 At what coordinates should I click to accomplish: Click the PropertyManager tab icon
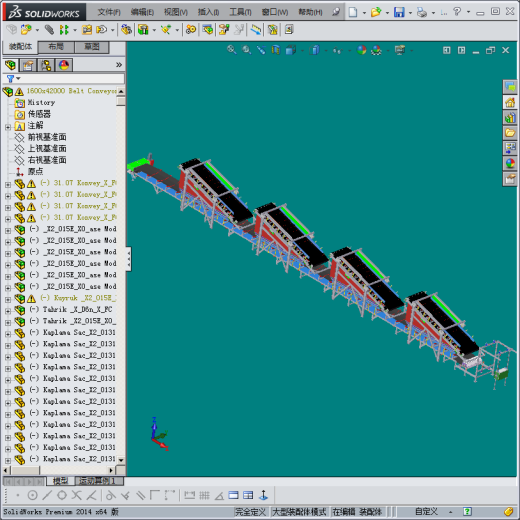click(28, 65)
